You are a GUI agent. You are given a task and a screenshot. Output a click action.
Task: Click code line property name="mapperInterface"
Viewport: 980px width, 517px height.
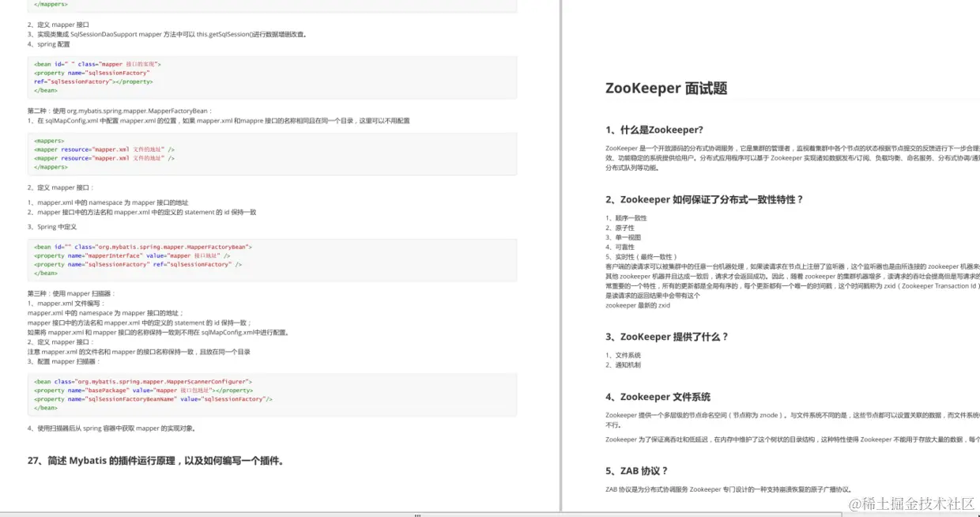tap(132, 256)
